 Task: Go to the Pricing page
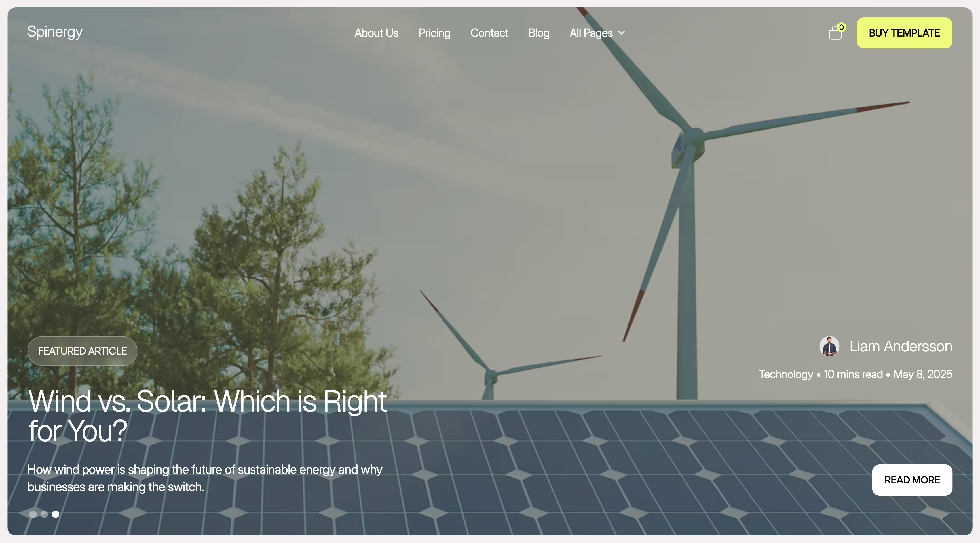point(434,33)
